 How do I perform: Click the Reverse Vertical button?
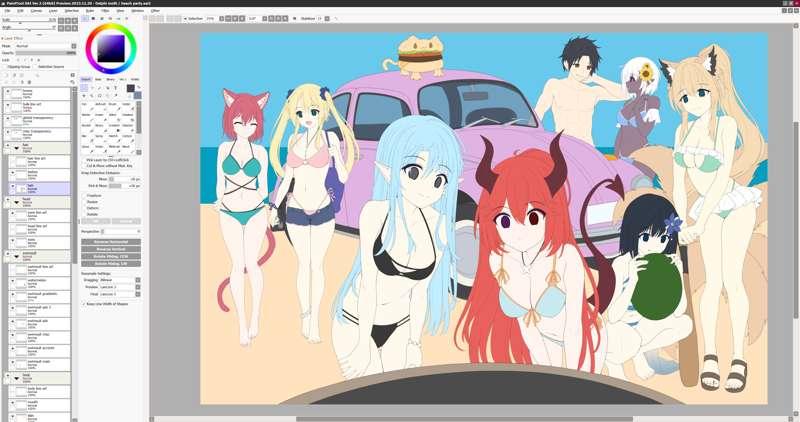111,249
